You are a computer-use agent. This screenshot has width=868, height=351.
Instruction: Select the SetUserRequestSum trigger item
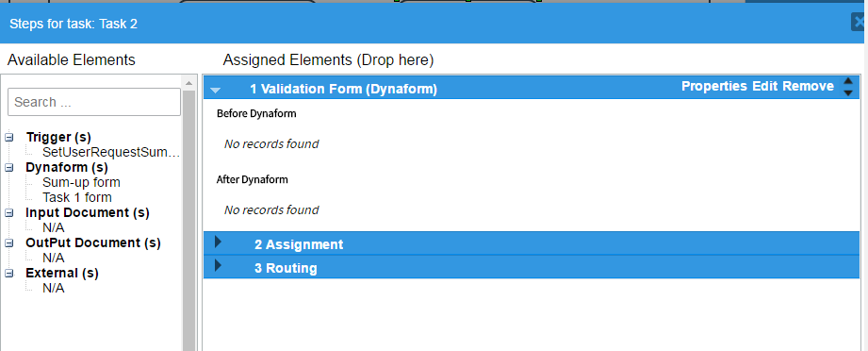[111, 153]
